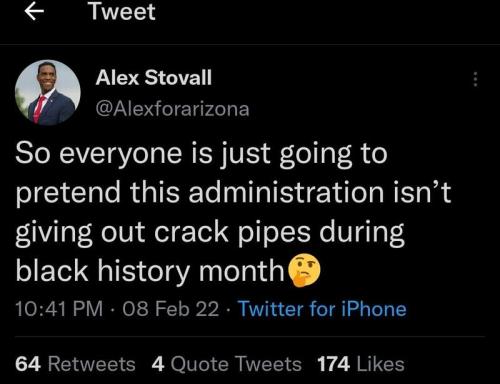Click the Alex Stovall display name
This screenshot has height=384, width=500.
click(x=154, y=78)
